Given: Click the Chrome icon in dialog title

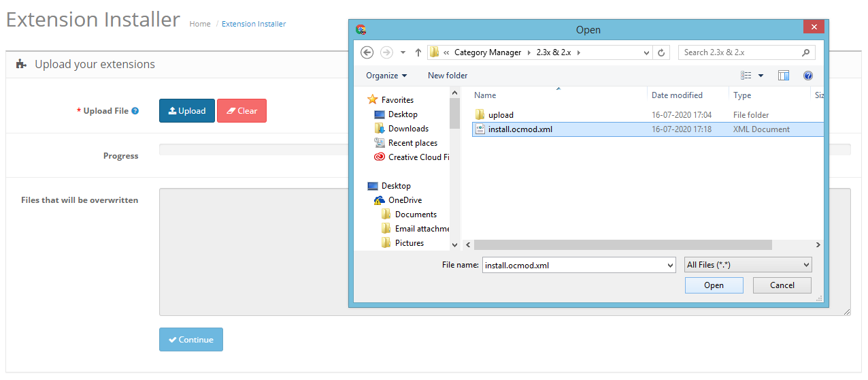Looking at the screenshot, I should tap(361, 29).
